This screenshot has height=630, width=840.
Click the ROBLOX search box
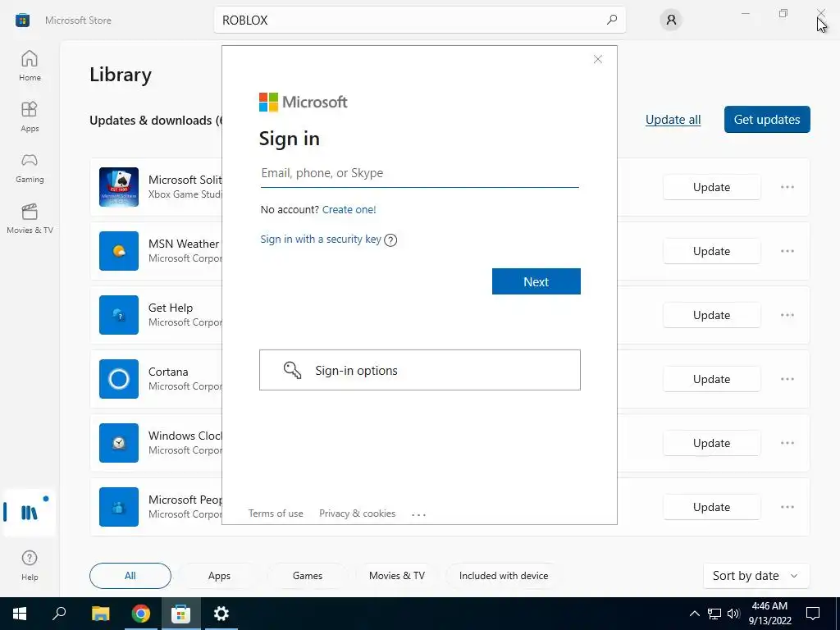coord(419,20)
